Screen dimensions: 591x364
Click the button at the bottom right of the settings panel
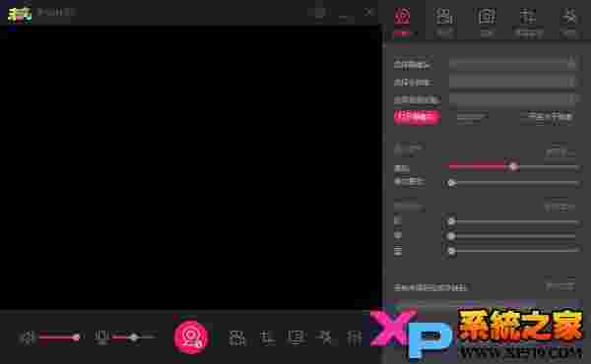pos(560,286)
